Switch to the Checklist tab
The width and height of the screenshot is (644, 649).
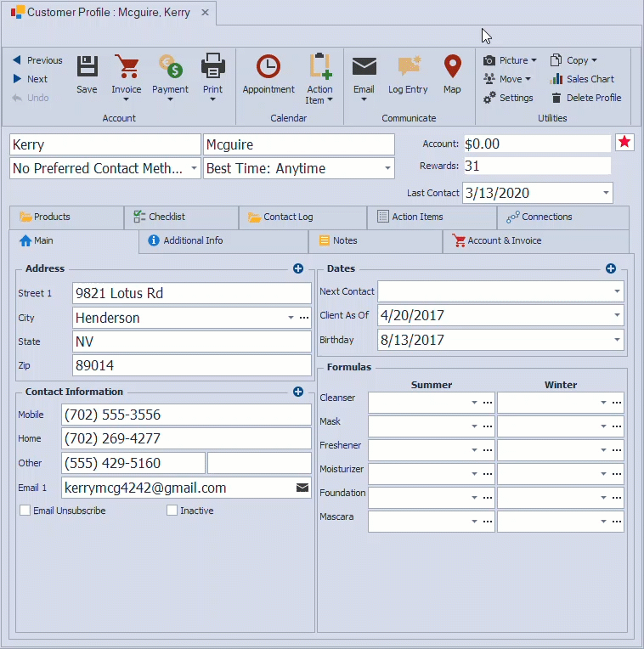click(x=181, y=217)
